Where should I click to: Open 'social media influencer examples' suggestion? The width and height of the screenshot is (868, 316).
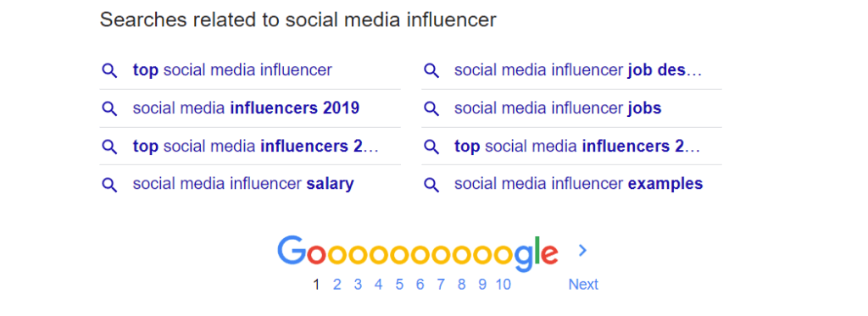[x=578, y=184]
